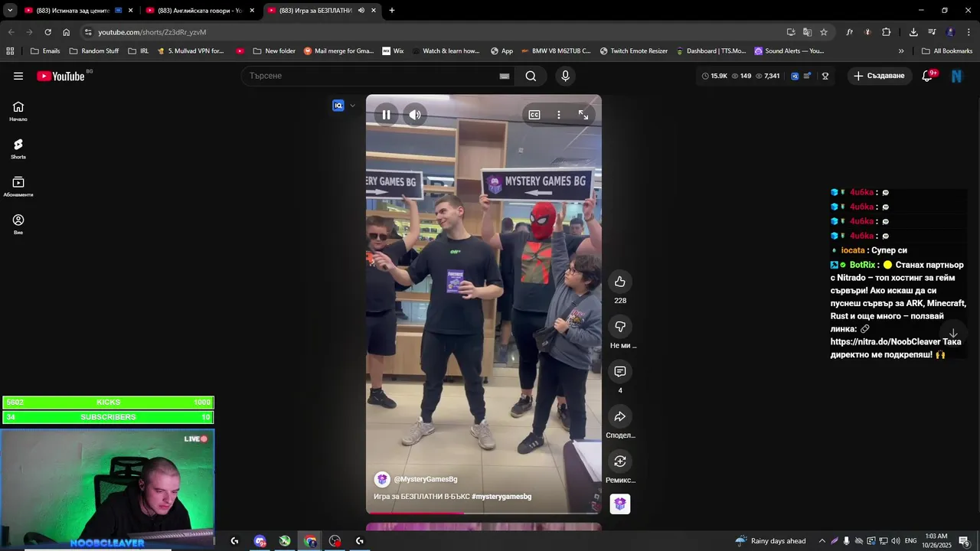
Task: Open the YouTube hamburger guide menu
Action: pyautogui.click(x=18, y=76)
